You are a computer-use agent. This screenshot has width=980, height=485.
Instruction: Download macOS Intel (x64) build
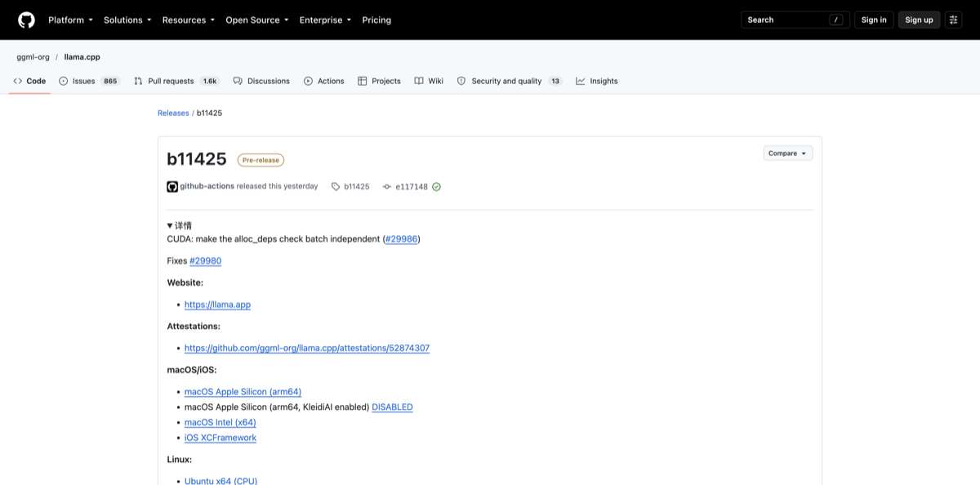220,422
